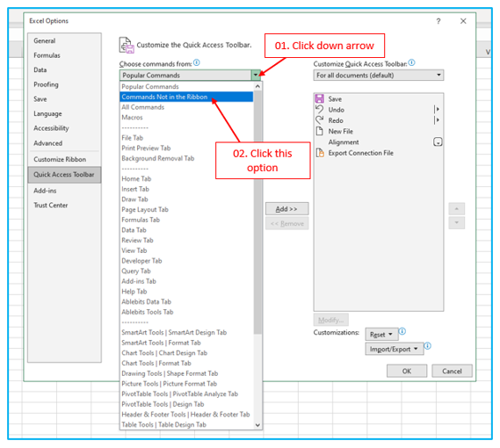Pick Ablebits Data Tab option
Viewport: 500px width, 448px height.
tap(186, 301)
